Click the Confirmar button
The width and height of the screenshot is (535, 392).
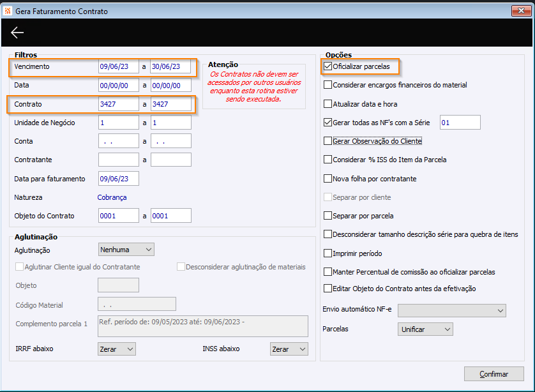494,374
